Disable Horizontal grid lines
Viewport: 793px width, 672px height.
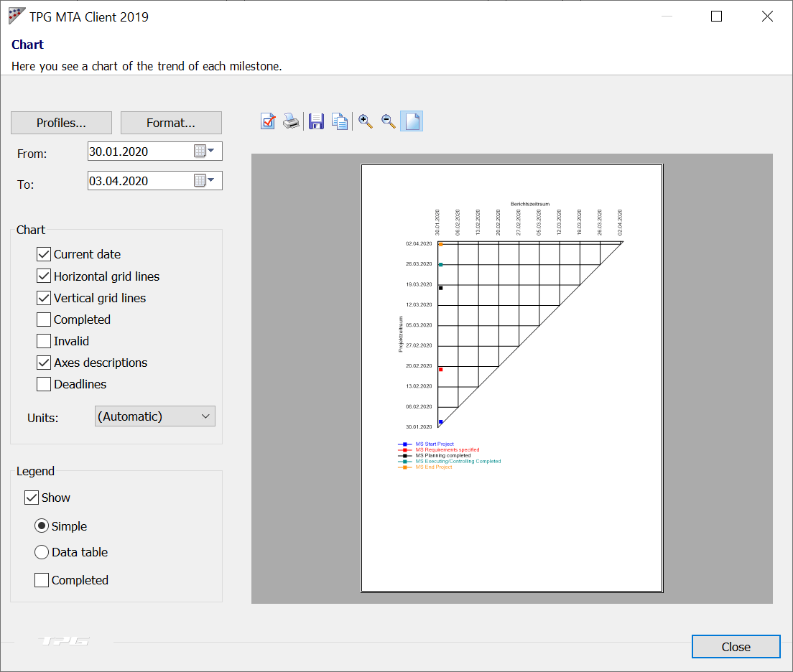(43, 276)
